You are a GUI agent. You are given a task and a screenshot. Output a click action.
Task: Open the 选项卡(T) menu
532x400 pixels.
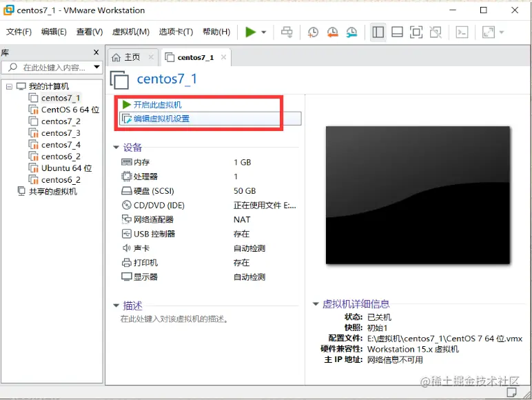tap(176, 32)
